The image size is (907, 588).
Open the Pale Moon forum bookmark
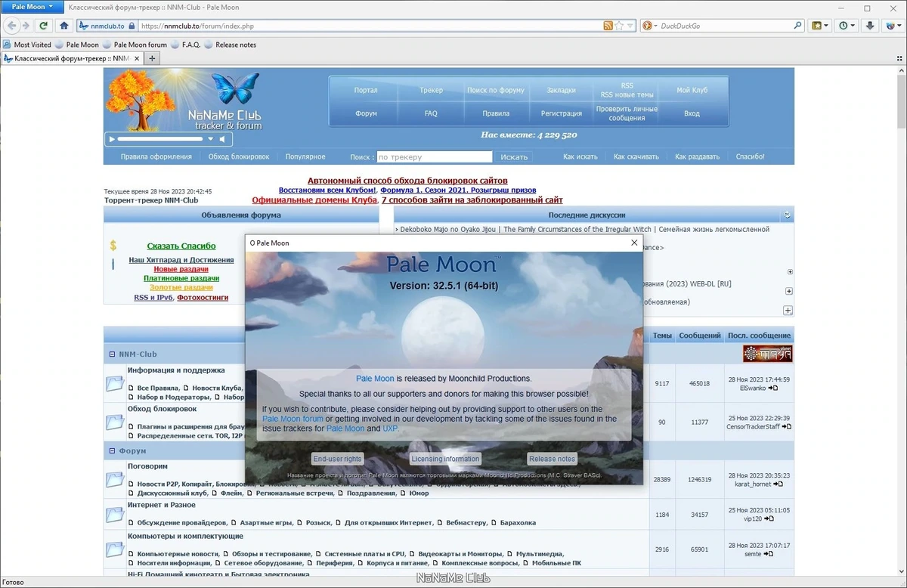(135, 45)
